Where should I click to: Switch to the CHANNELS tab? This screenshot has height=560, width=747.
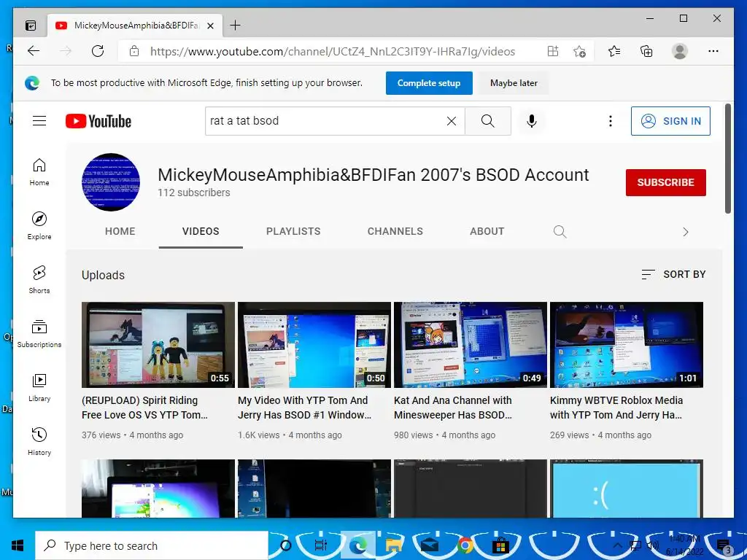(x=395, y=231)
